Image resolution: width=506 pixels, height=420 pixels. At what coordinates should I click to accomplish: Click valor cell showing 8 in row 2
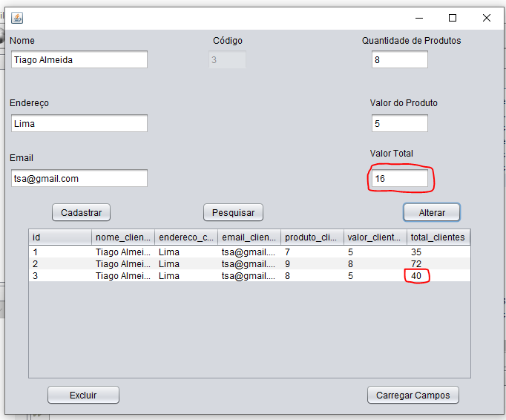pos(375,263)
